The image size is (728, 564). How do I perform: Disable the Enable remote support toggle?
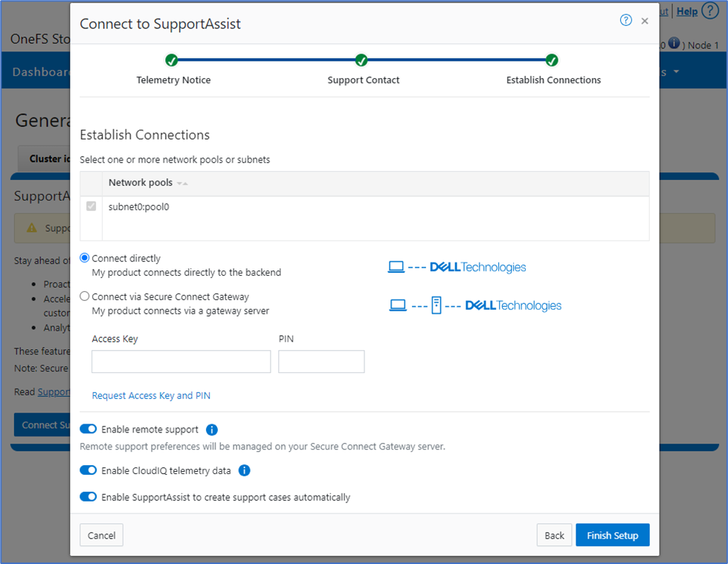click(x=88, y=429)
